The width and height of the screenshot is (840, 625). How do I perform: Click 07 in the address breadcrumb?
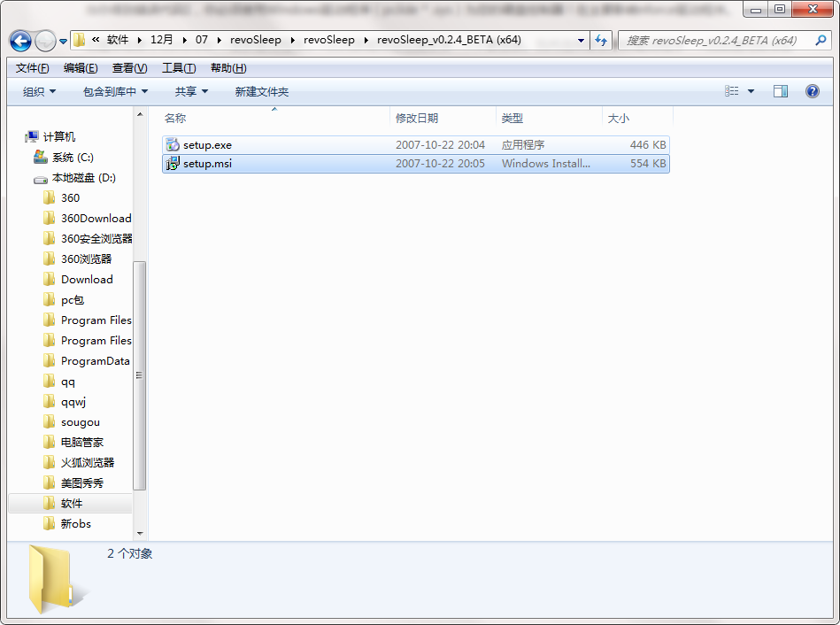202,40
